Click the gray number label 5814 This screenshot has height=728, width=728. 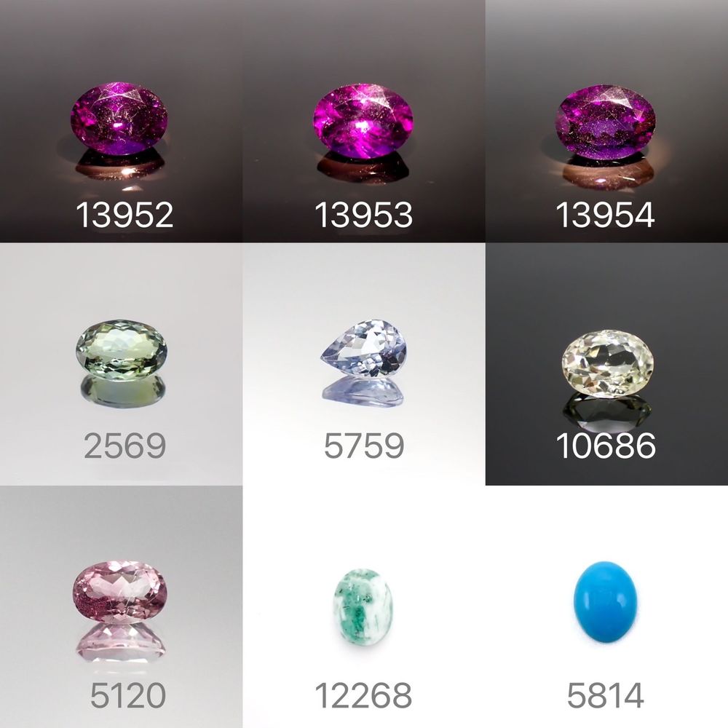click(x=606, y=695)
